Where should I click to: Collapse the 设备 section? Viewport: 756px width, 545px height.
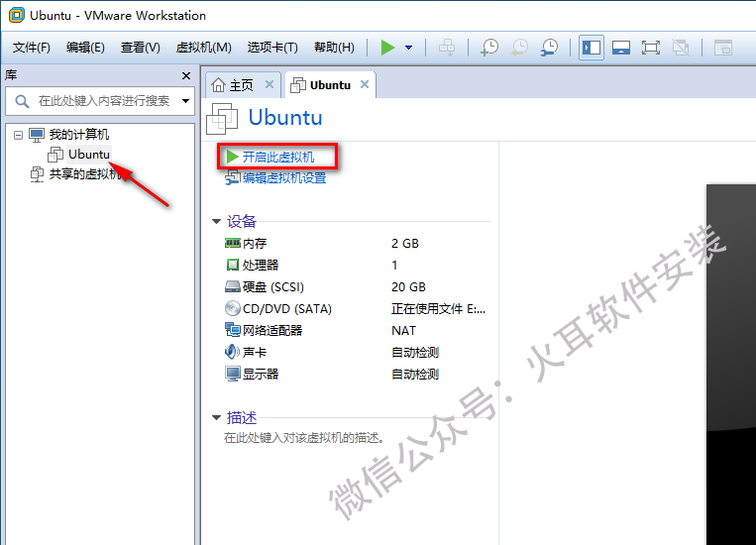216,221
